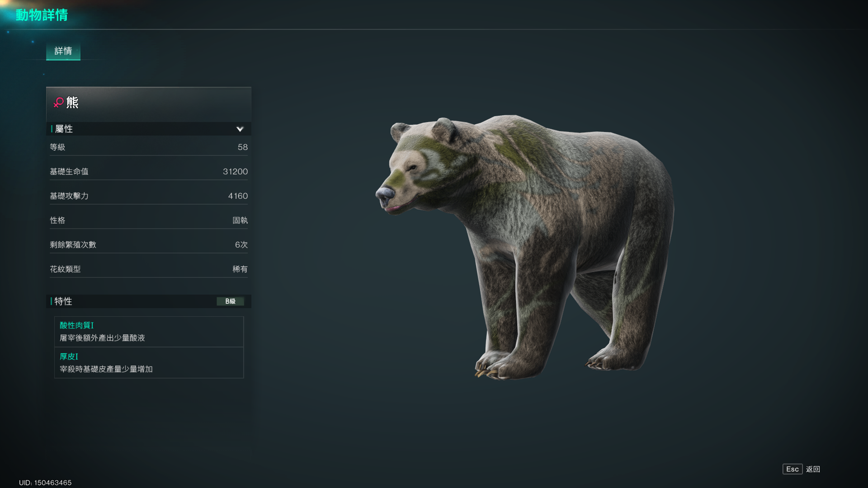
Task: Collapse the 屬性 section chevron
Action: coord(240,129)
